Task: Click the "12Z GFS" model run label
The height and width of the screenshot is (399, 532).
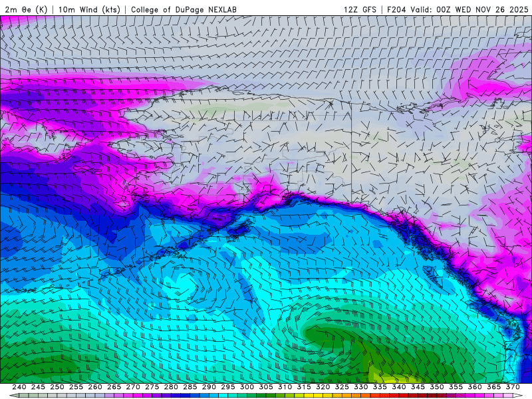Action: coord(360,9)
